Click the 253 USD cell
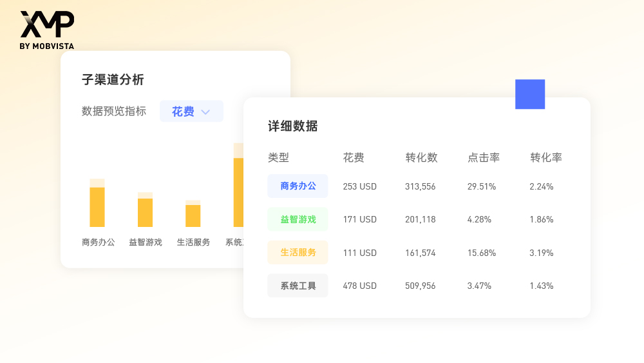Viewport: 644px width, 363px height. tap(360, 186)
